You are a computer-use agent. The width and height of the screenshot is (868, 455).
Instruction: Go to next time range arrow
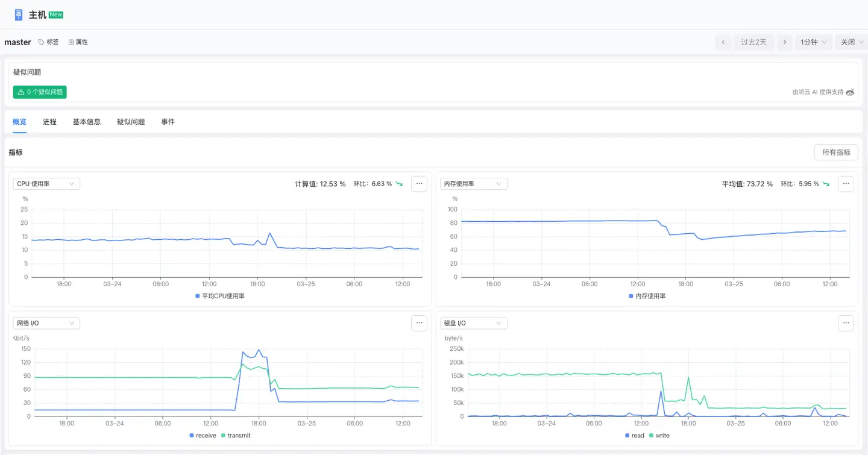[x=784, y=42]
